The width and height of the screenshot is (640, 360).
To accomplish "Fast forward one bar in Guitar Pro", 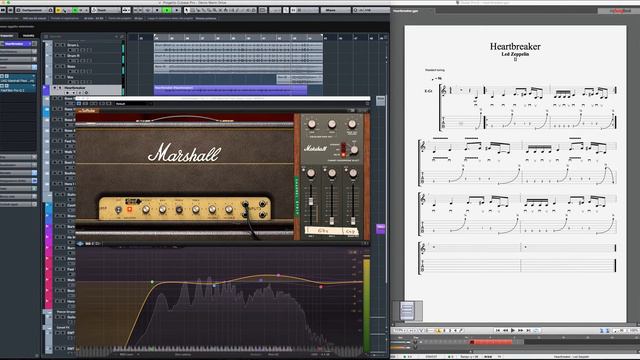I will click(520, 330).
